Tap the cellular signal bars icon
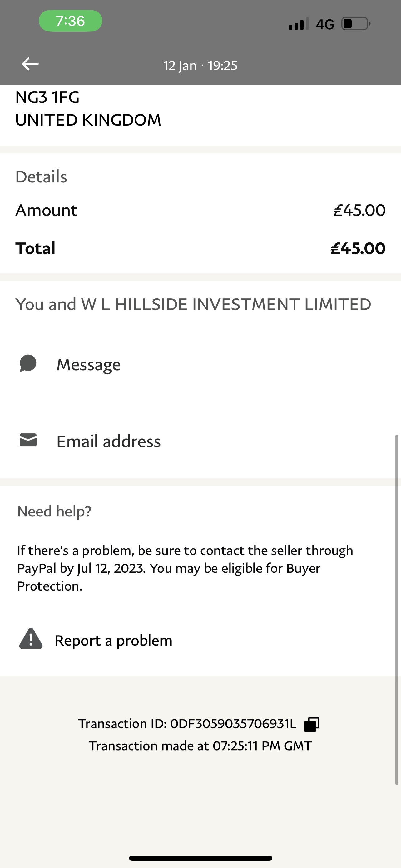 [299, 24]
